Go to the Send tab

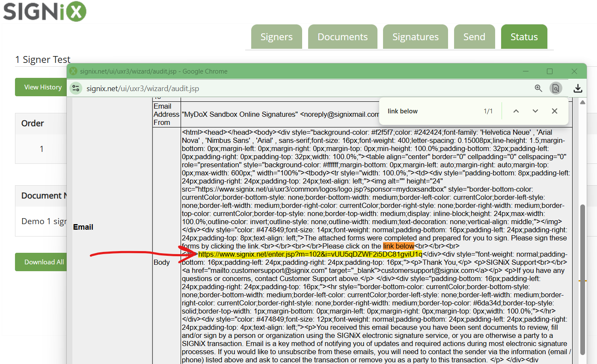(x=474, y=37)
